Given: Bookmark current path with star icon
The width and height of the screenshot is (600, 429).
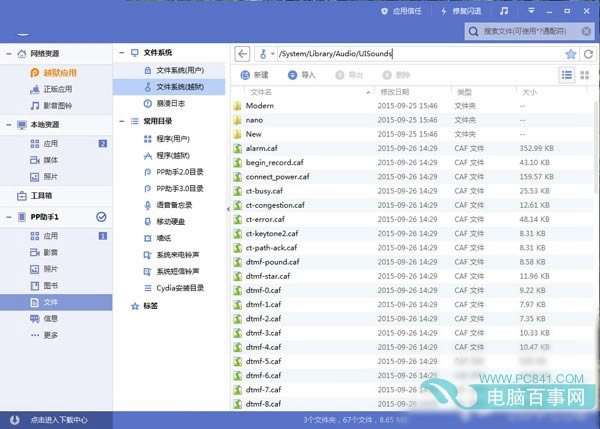Looking at the screenshot, I should (571, 54).
